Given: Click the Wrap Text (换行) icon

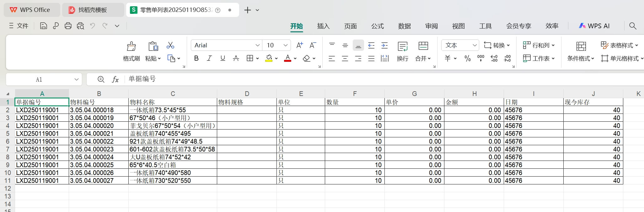Looking at the screenshot, I should (402, 46).
